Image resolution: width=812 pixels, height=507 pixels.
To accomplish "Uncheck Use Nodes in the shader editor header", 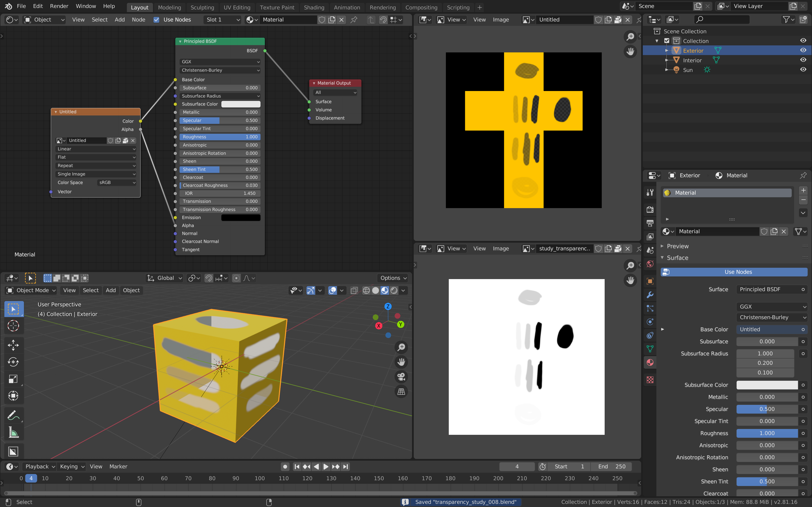I will (x=157, y=20).
